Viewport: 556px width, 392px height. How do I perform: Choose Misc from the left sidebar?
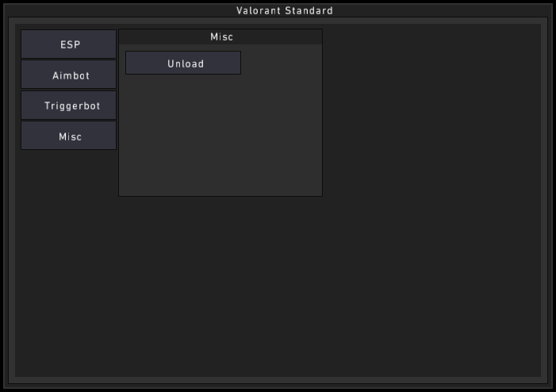(x=69, y=136)
